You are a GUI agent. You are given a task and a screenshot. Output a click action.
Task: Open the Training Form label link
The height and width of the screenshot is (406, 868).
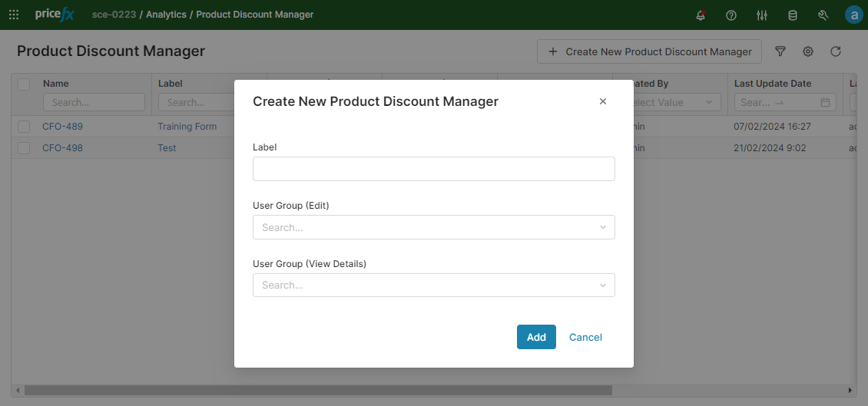[187, 127]
